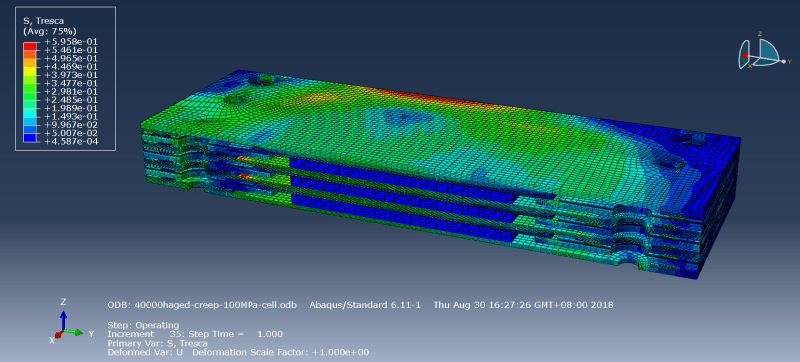Screen dimensions: 800x362
Task: Click the legend value +1.989e-01
Action: pos(72,108)
